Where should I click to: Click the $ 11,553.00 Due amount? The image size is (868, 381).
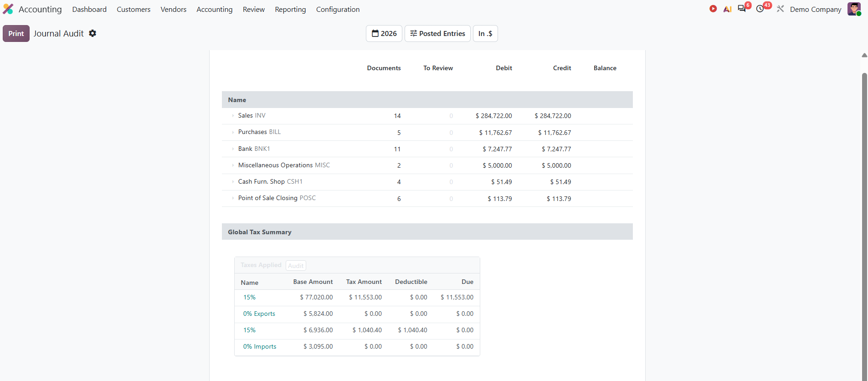(457, 297)
